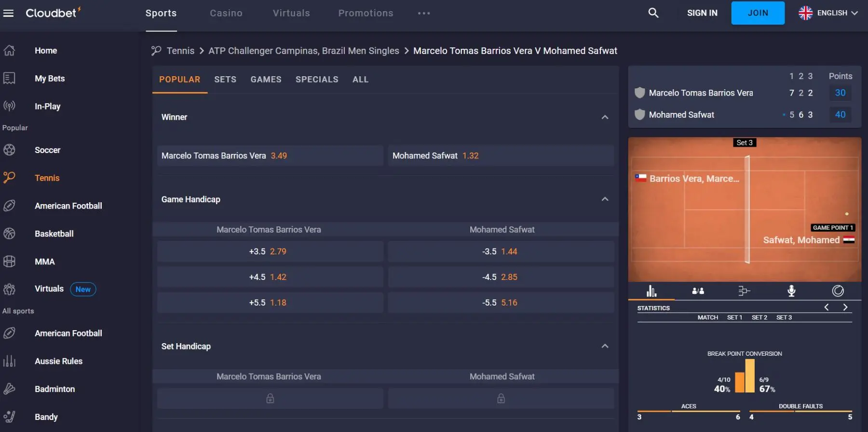
Task: Select the Sports top menu
Action: 161,13
